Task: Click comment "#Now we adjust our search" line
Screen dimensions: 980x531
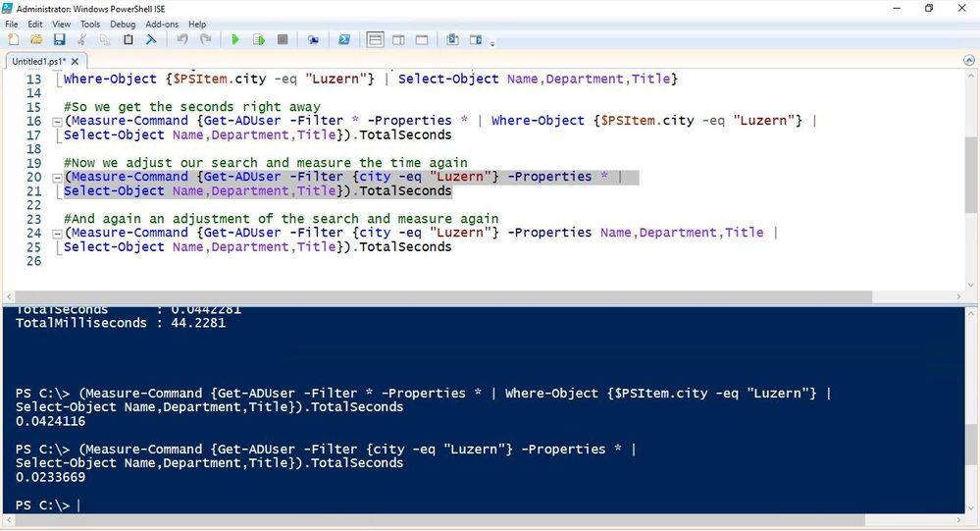Action: tap(266, 163)
